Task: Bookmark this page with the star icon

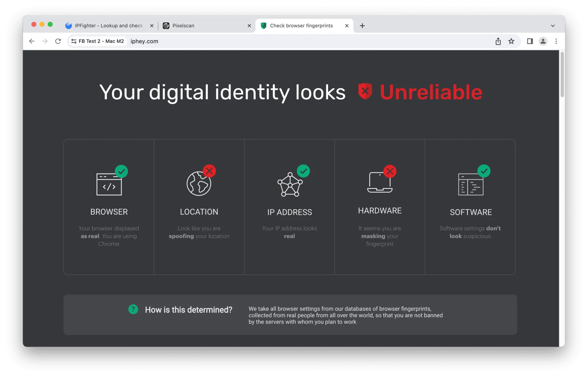Action: (511, 41)
